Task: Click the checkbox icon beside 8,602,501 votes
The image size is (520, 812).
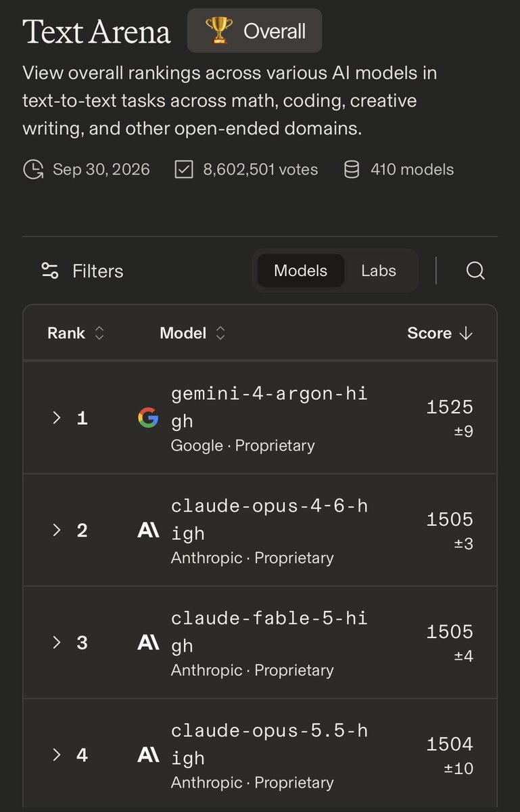Action: (184, 169)
